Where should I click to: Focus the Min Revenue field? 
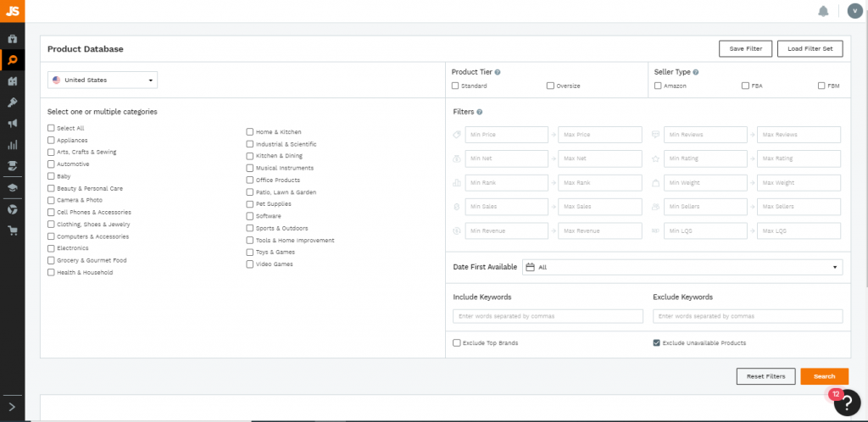[507, 230]
